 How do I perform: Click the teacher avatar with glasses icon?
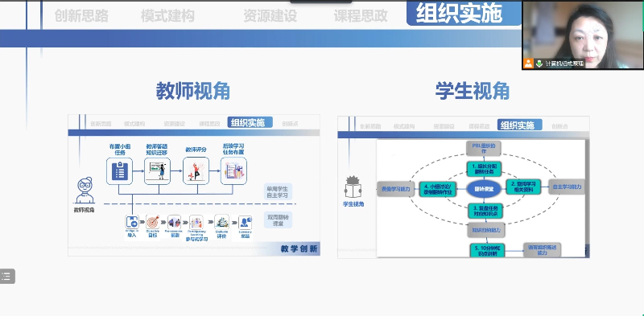85,191
